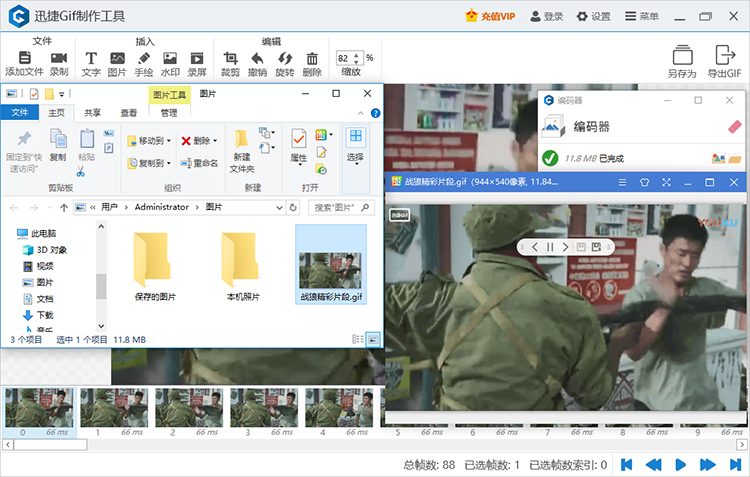Click the 撤销 undo icon
750x477 pixels.
tap(257, 58)
